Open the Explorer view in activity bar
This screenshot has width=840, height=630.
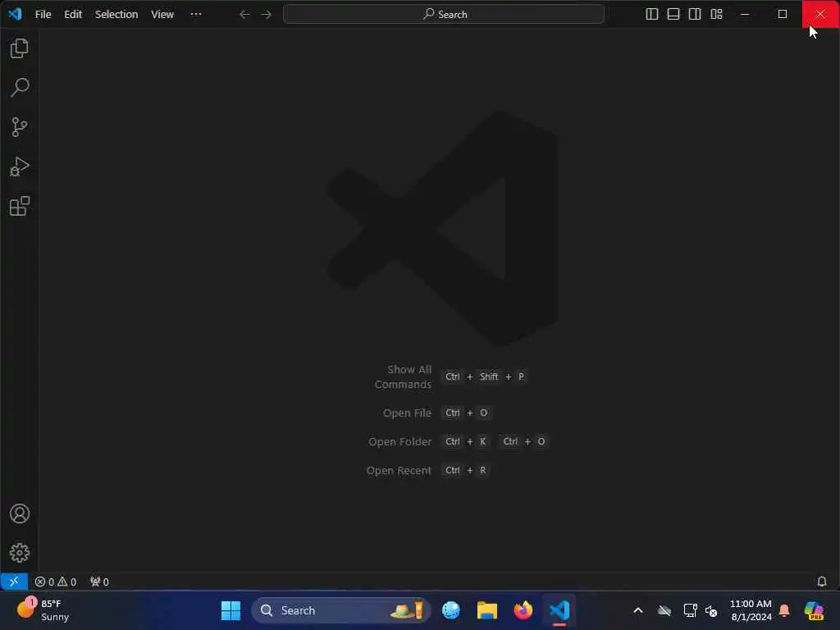[x=20, y=48]
